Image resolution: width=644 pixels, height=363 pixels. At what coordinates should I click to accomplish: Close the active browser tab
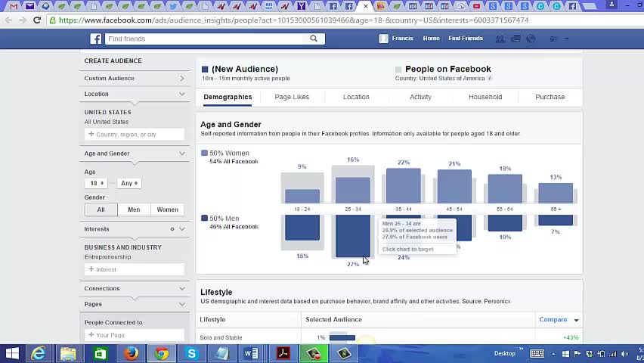[366, 6]
